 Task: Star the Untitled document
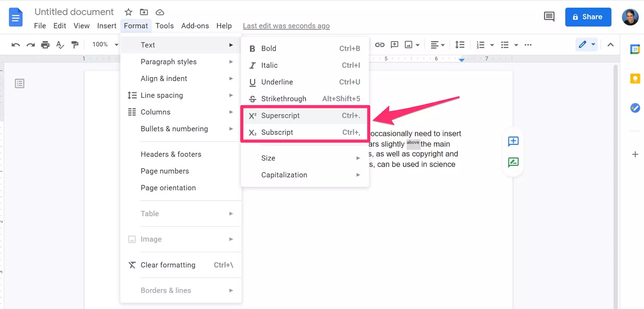pyautogui.click(x=128, y=12)
